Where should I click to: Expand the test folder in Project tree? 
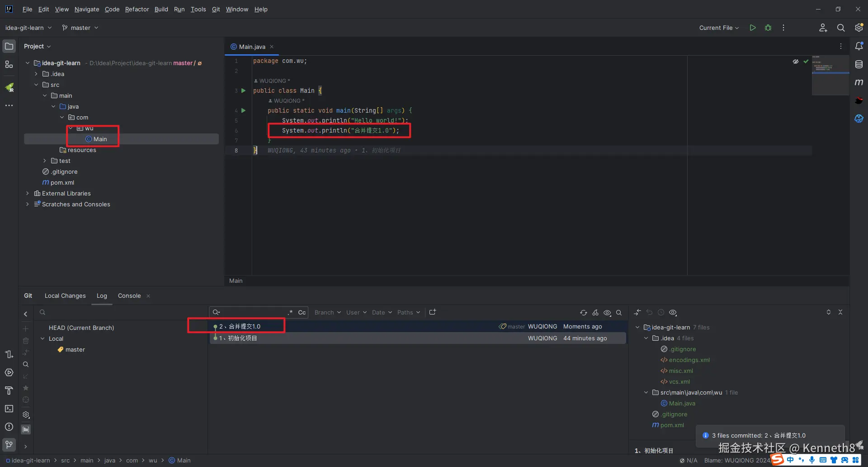point(45,161)
